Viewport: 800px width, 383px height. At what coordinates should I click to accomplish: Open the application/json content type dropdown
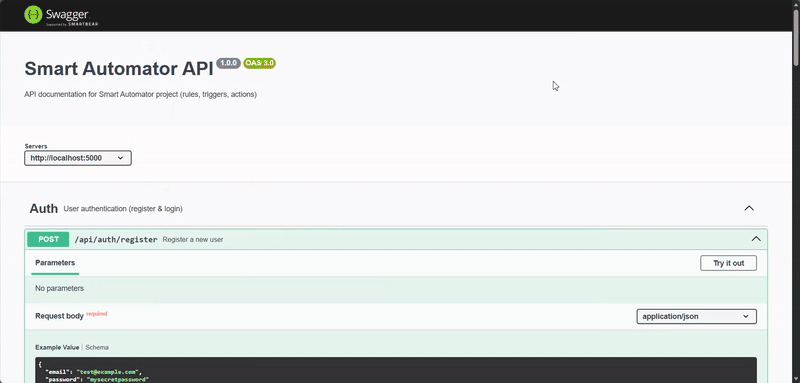[696, 317]
